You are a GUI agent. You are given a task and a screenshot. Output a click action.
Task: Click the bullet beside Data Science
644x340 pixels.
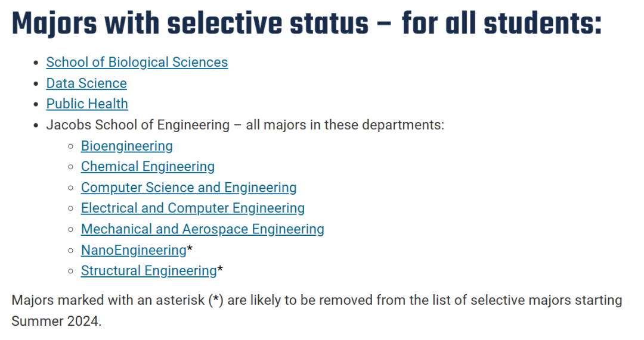(x=36, y=84)
